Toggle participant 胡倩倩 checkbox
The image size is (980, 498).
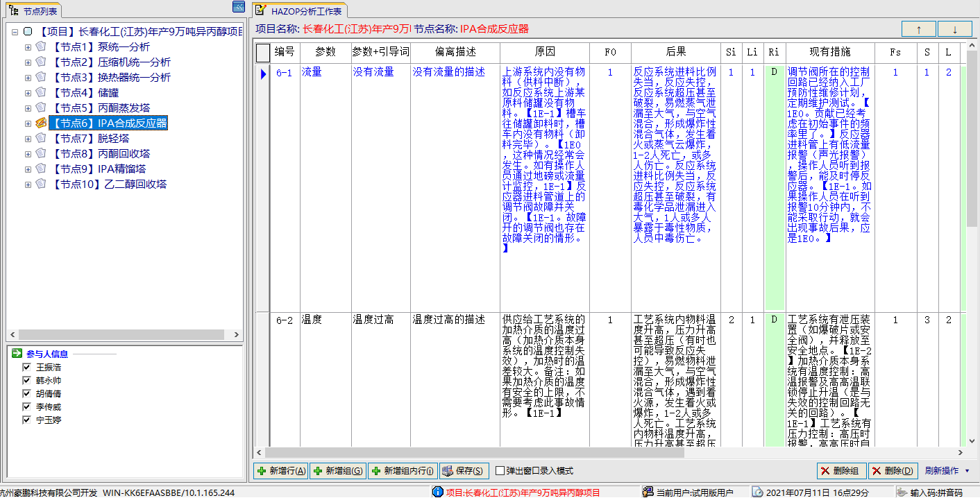[x=27, y=394]
